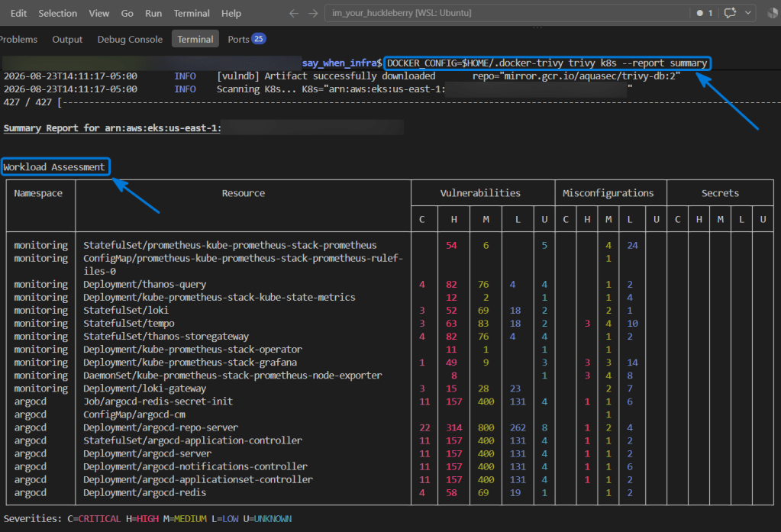The image size is (781, 532).
Task: Click the 800 medium vulnerabilities value
Action: click(486, 427)
